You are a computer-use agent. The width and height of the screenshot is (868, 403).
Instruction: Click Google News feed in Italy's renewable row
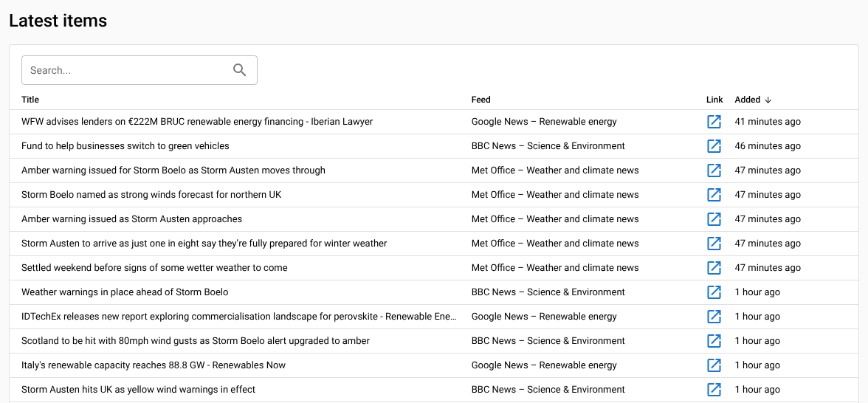coord(544,365)
